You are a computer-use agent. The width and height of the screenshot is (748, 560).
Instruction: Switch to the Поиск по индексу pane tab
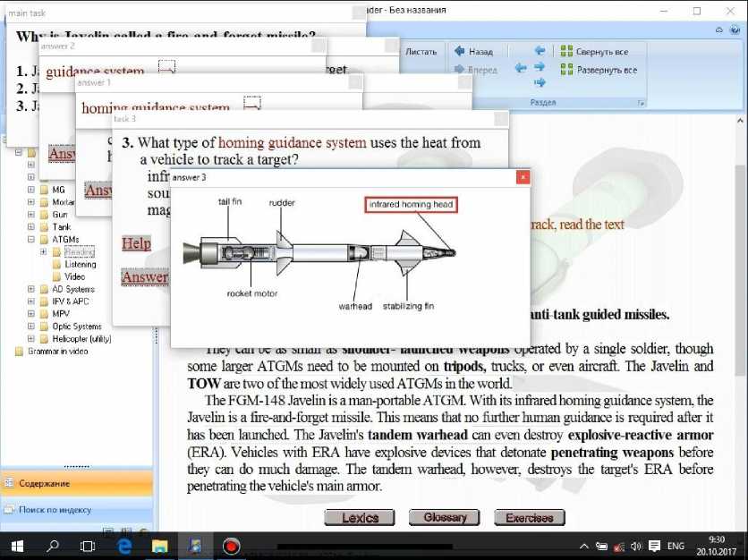[x=76, y=509]
